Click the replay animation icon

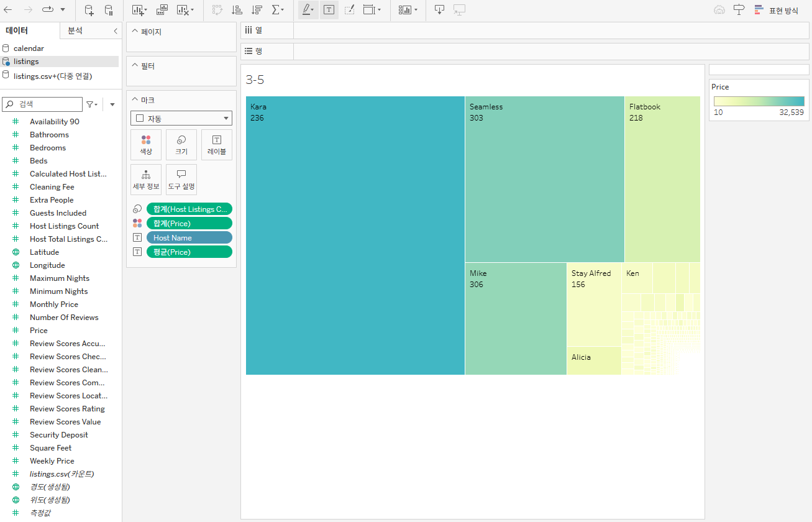coord(48,10)
